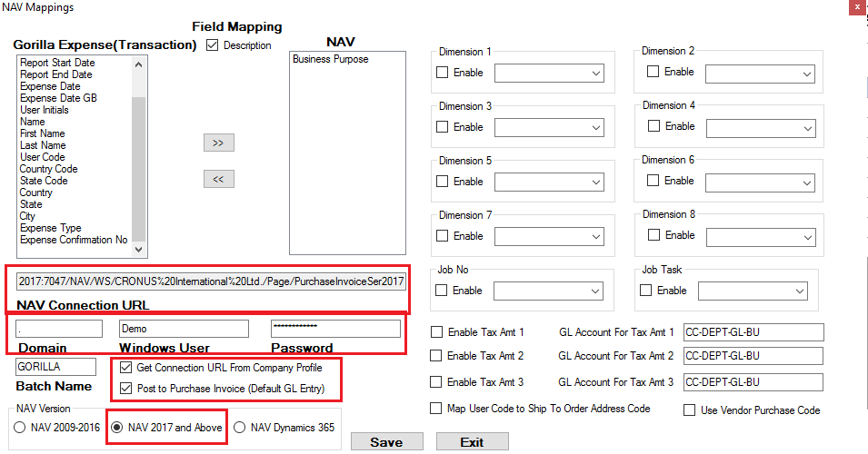Image resolution: width=868 pixels, height=454 pixels.
Task: Edit GL Account For Tax Amt 3
Action: (x=753, y=382)
